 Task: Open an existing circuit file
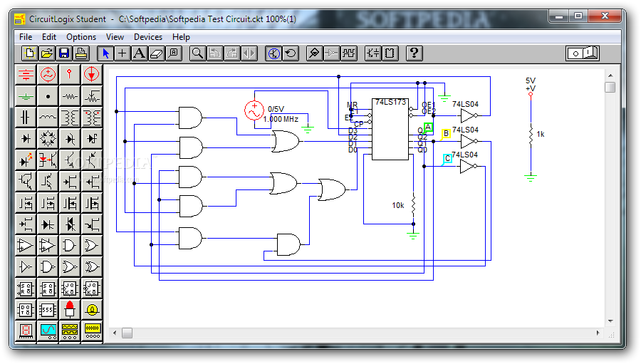point(46,53)
